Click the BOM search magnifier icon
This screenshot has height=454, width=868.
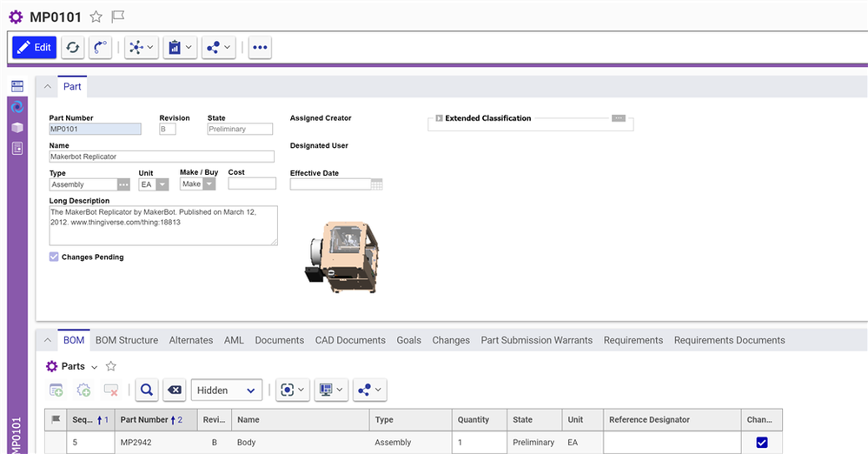(x=146, y=391)
